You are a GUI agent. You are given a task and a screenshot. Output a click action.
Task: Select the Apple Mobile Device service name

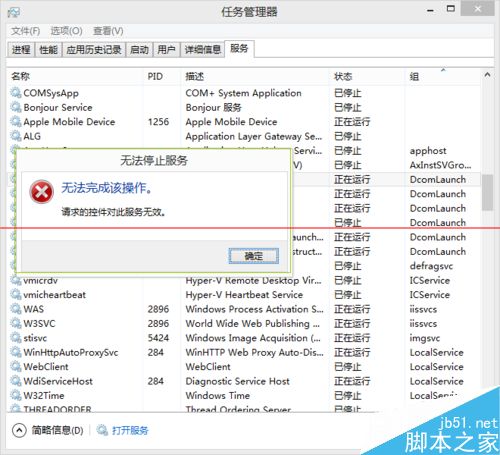coord(69,122)
